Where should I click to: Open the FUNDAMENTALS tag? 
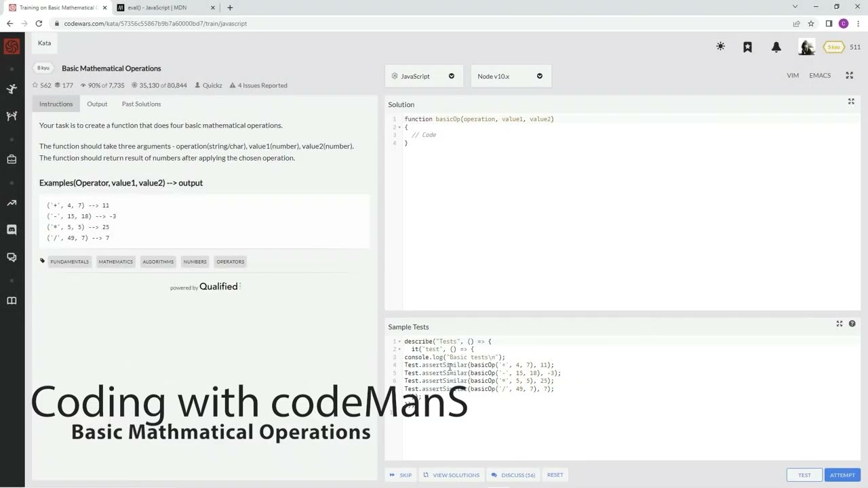pyautogui.click(x=69, y=262)
